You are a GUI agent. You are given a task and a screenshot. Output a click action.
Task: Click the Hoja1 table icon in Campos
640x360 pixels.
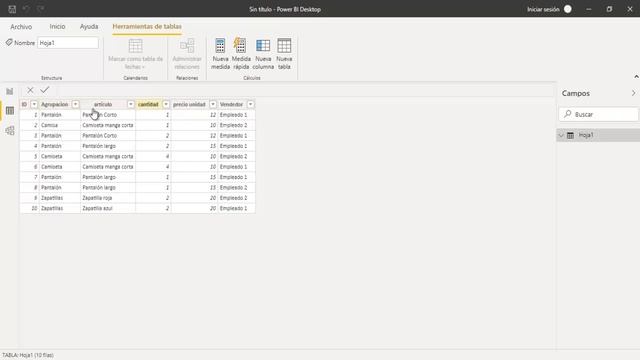(570, 135)
